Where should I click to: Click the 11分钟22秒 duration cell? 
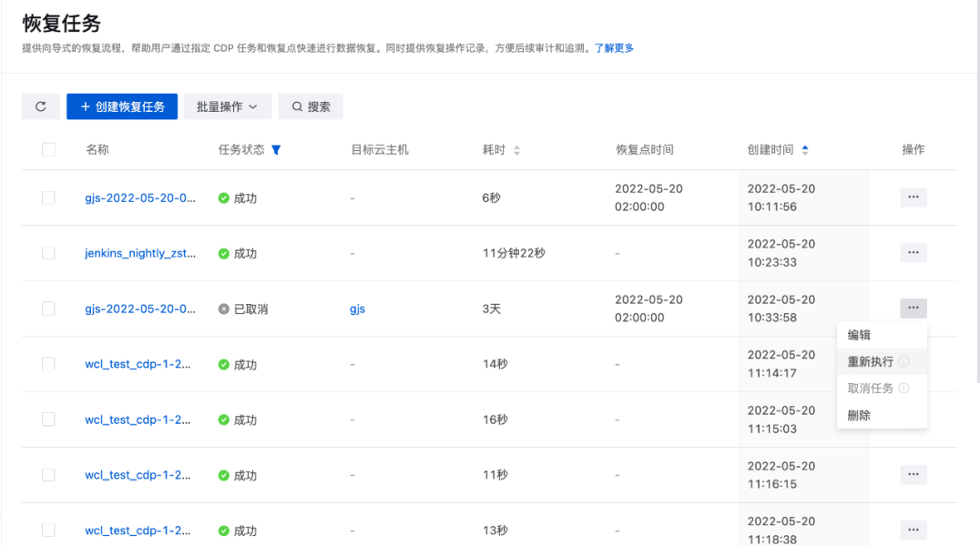point(514,253)
